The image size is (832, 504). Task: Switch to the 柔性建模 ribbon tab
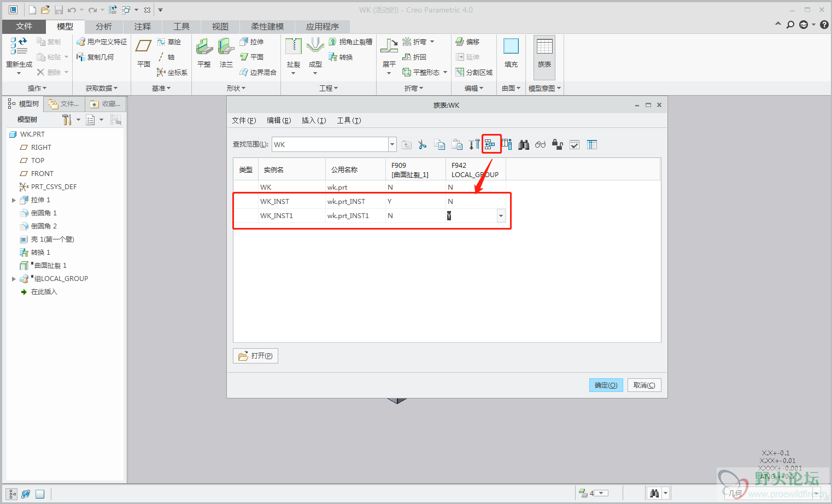267,26
